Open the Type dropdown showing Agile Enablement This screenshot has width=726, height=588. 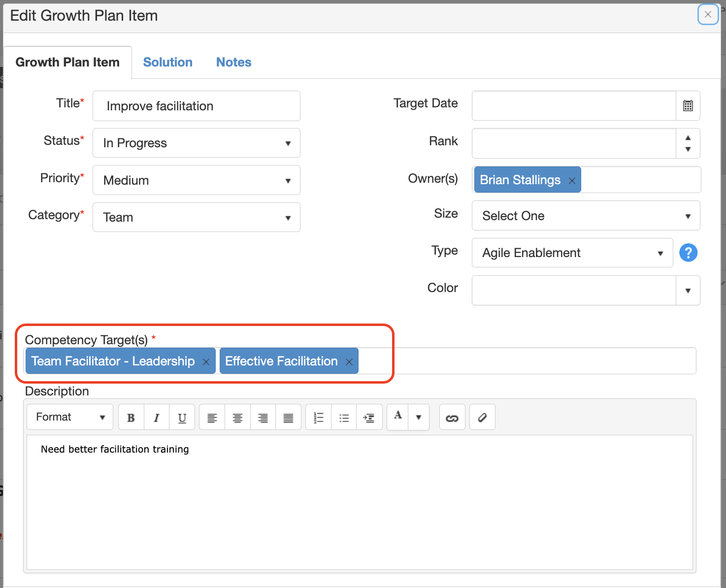coord(572,253)
